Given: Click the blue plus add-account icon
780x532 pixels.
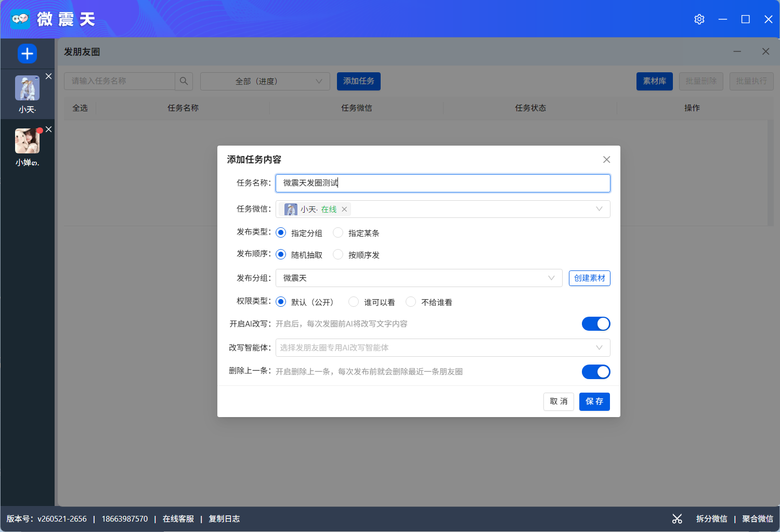Looking at the screenshot, I should click(x=27, y=54).
